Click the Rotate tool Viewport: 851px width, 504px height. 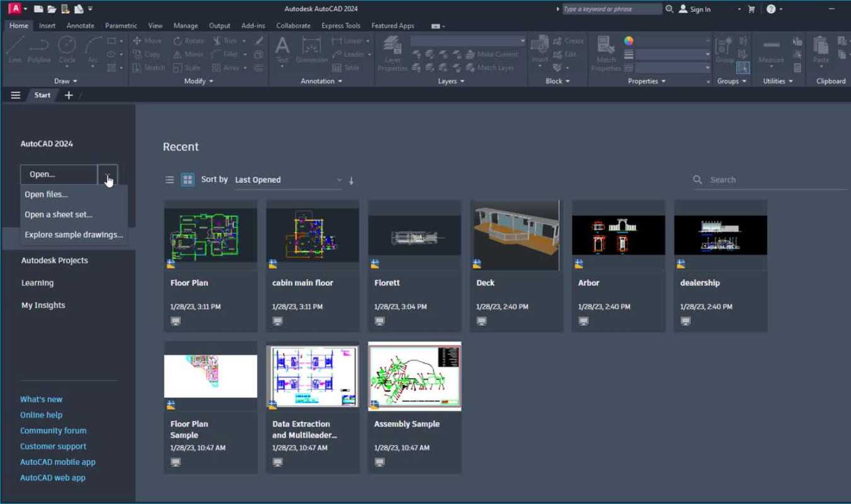click(x=188, y=40)
